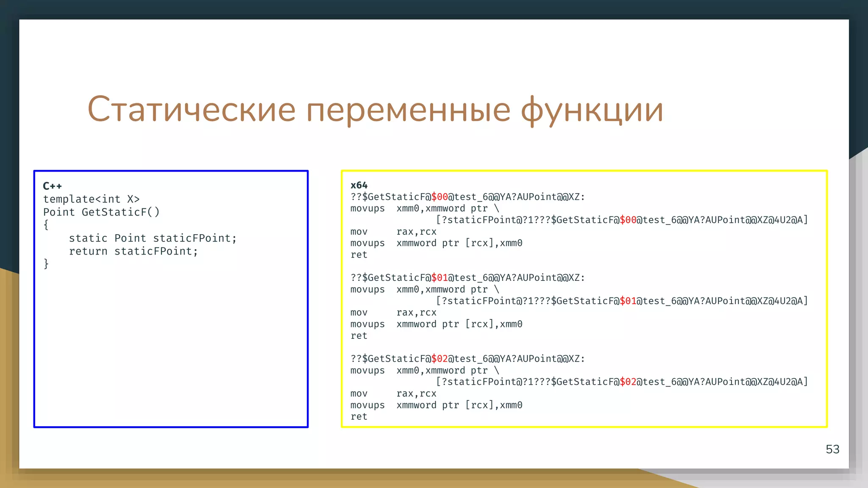Click the label line containing '$01@test_6@@YA?AUPoint@@XZ:'
This screenshot has height=488, width=868.
tap(467, 278)
